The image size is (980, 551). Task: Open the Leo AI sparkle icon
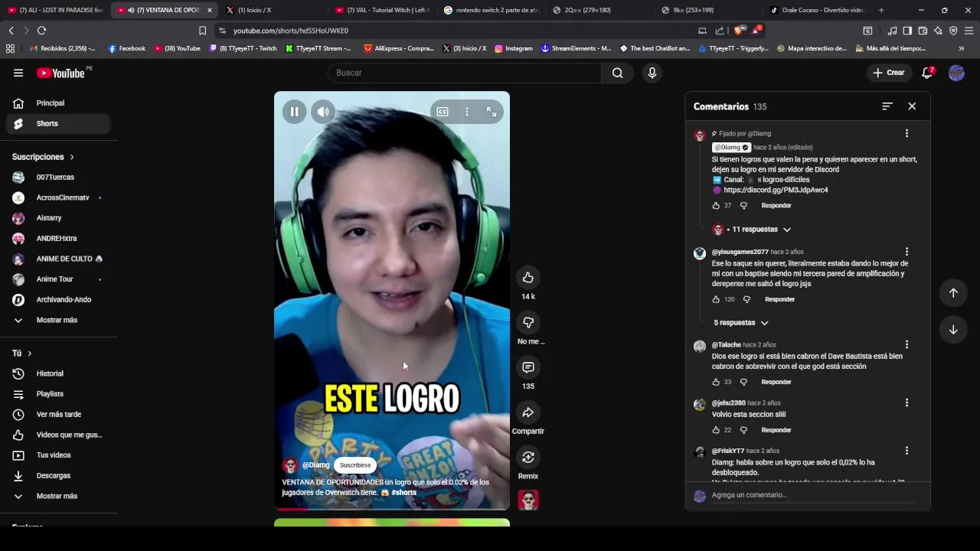click(938, 31)
